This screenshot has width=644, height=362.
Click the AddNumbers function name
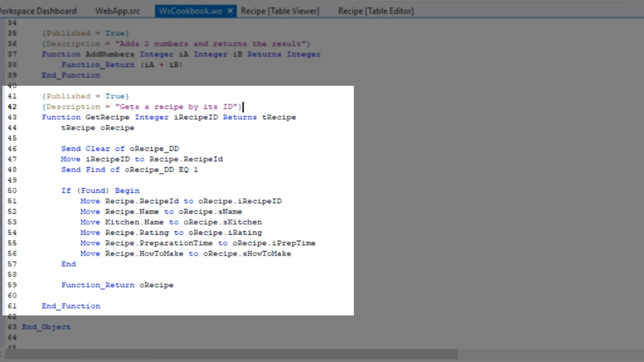[x=109, y=54]
